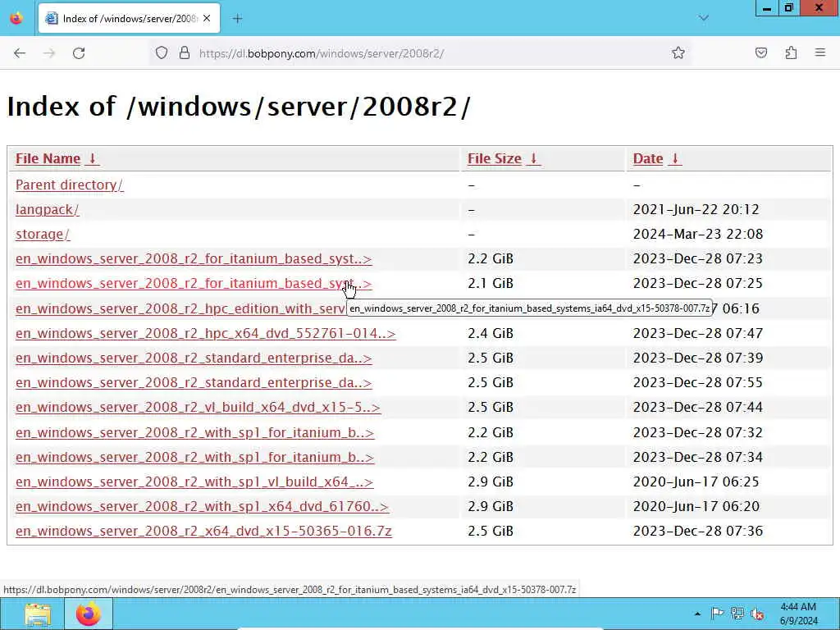This screenshot has width=840, height=630.
Task: Click the padlock site info icon
Action: point(185,52)
